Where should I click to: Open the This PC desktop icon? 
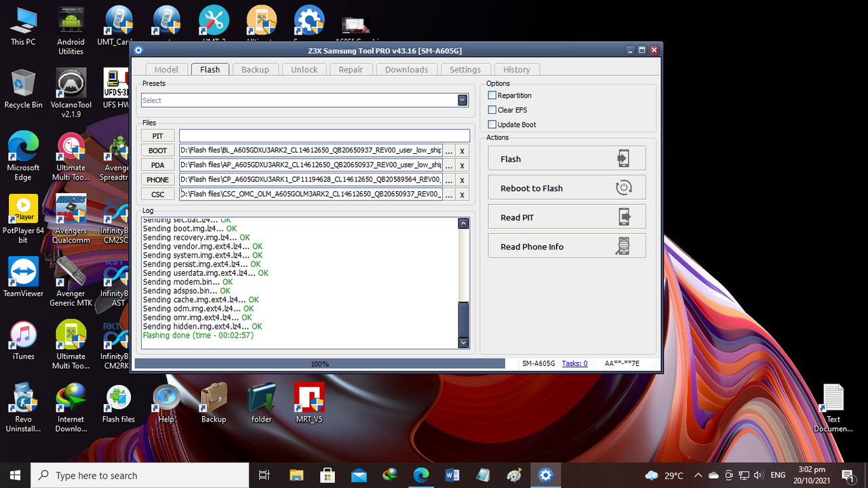coord(23,26)
